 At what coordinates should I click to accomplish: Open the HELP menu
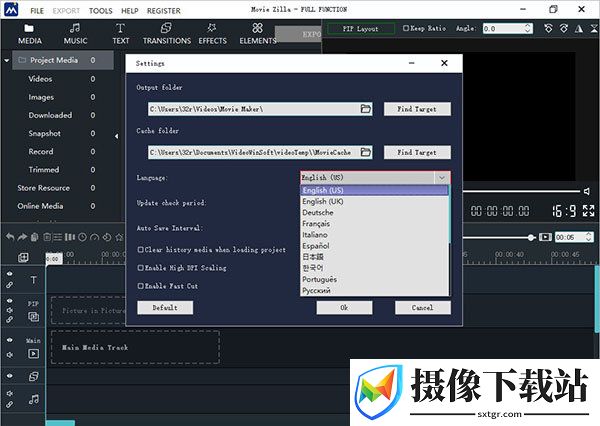(x=130, y=11)
